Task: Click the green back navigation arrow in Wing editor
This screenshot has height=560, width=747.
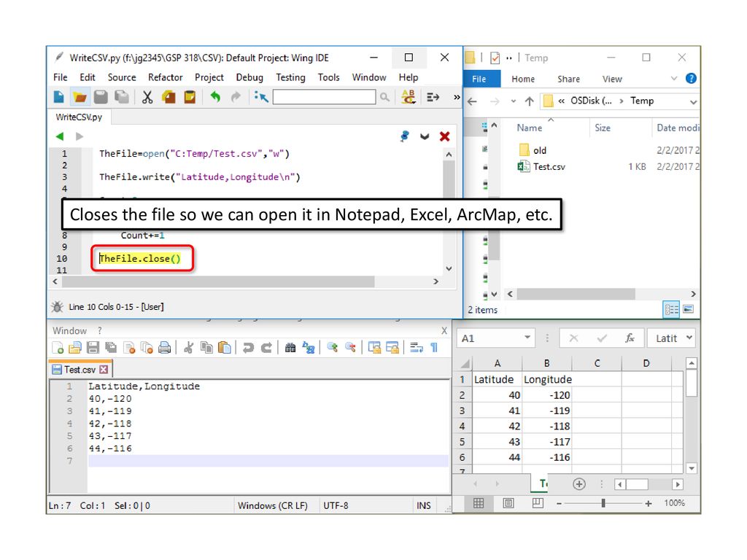Action: (60, 136)
